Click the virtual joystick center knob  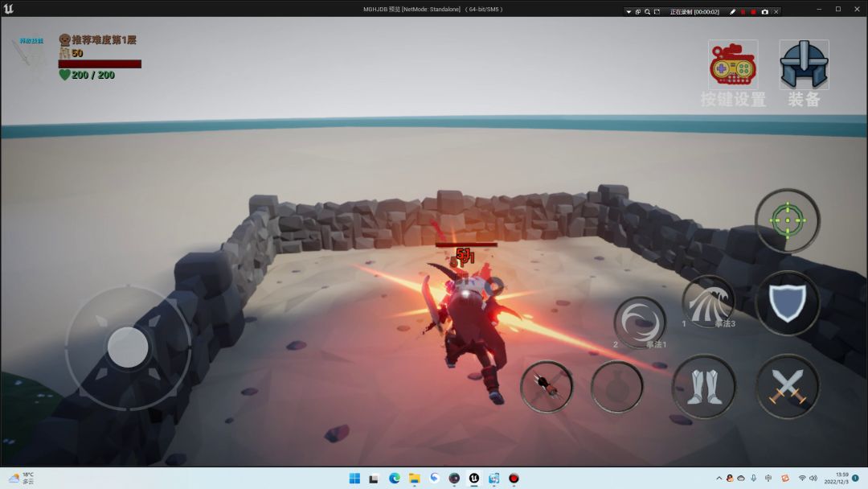click(x=128, y=347)
